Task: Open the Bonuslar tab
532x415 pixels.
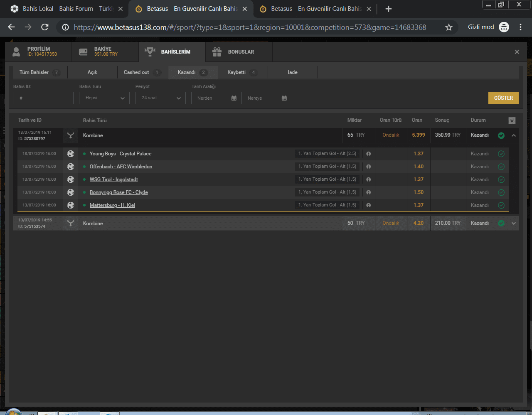Action: pyautogui.click(x=239, y=52)
